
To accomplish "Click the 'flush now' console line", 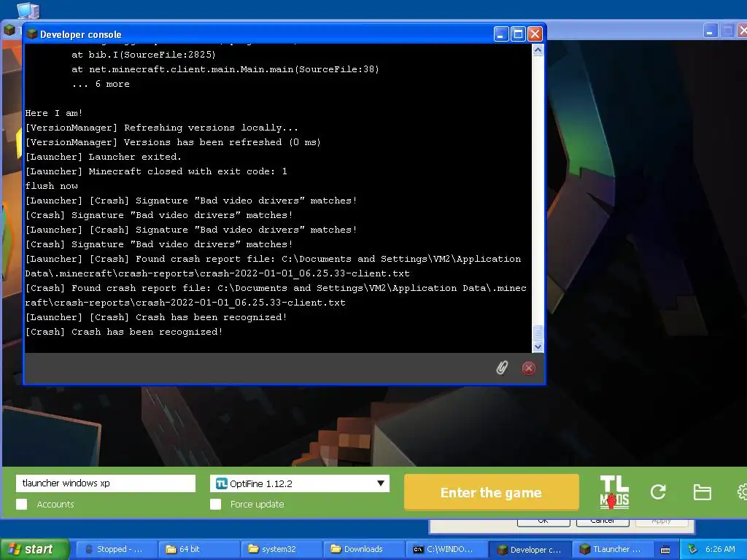I will [x=52, y=186].
